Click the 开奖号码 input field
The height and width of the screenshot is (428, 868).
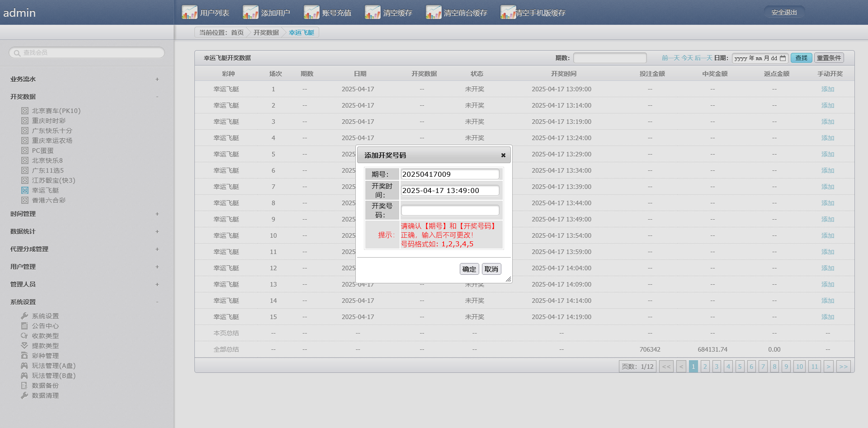450,210
